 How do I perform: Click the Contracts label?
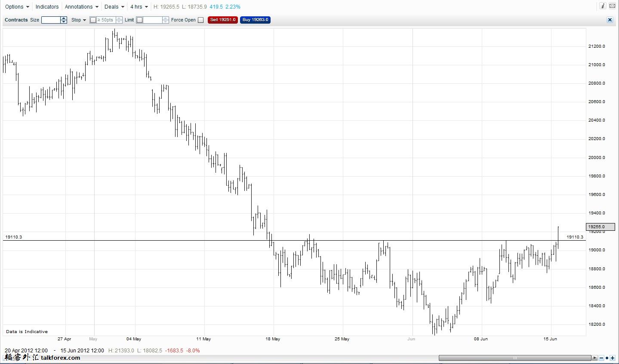(16, 20)
